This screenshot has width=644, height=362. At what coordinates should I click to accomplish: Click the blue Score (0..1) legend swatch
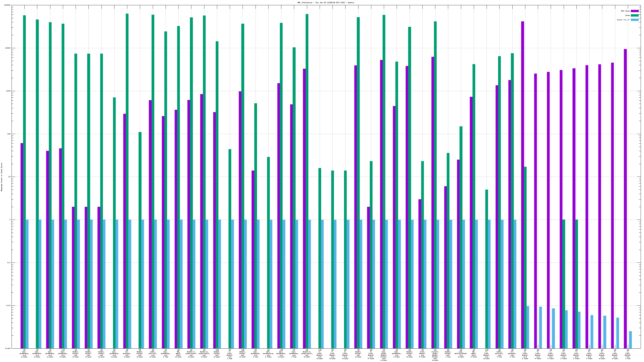click(x=635, y=20)
